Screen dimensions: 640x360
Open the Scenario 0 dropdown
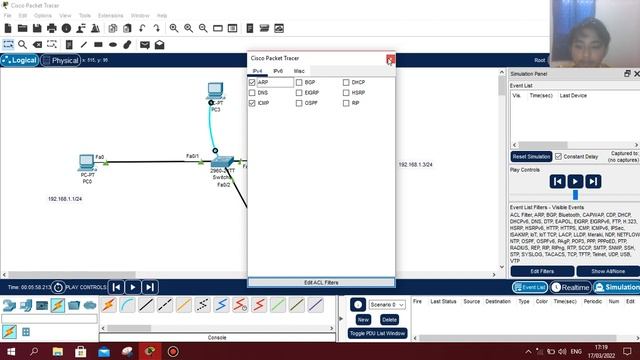pyautogui.click(x=387, y=305)
